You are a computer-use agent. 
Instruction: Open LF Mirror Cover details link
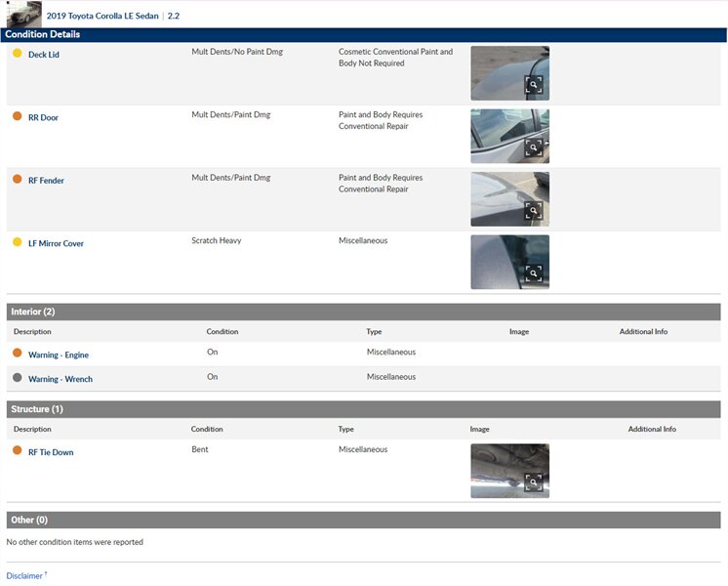click(x=56, y=243)
